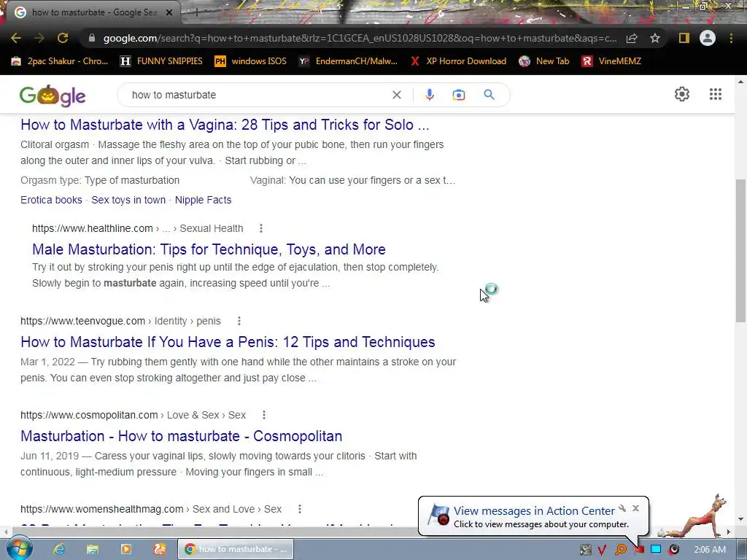Screen dimensions: 747x560
Task: Open Windows Media Player taskbar icon
Action: coord(126,549)
